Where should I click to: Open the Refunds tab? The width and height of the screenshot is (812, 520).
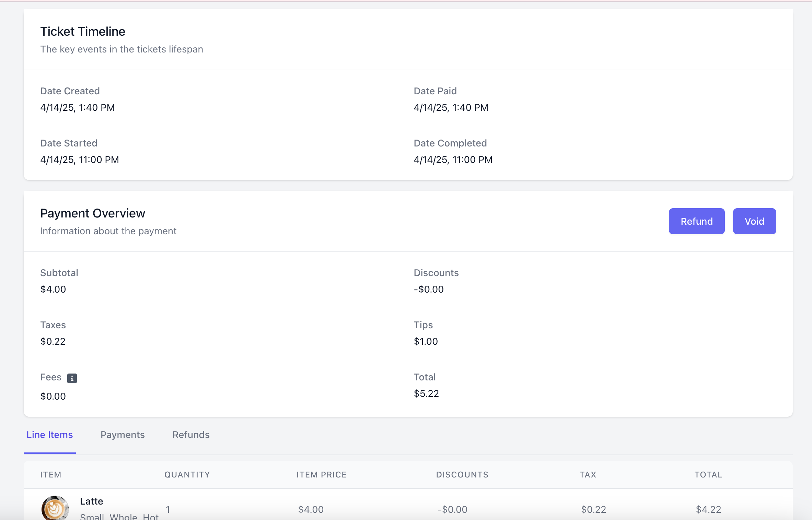click(191, 435)
